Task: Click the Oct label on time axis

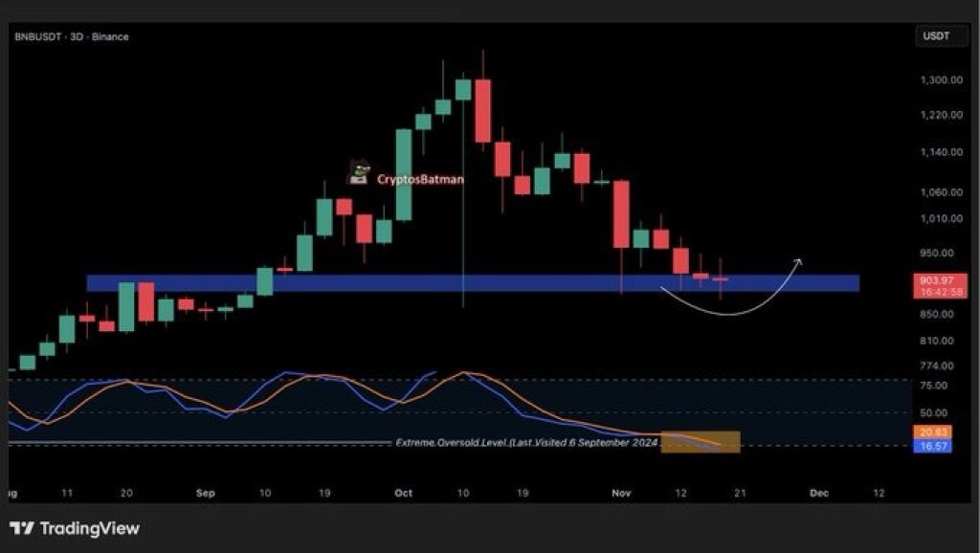Action: pyautogui.click(x=403, y=493)
